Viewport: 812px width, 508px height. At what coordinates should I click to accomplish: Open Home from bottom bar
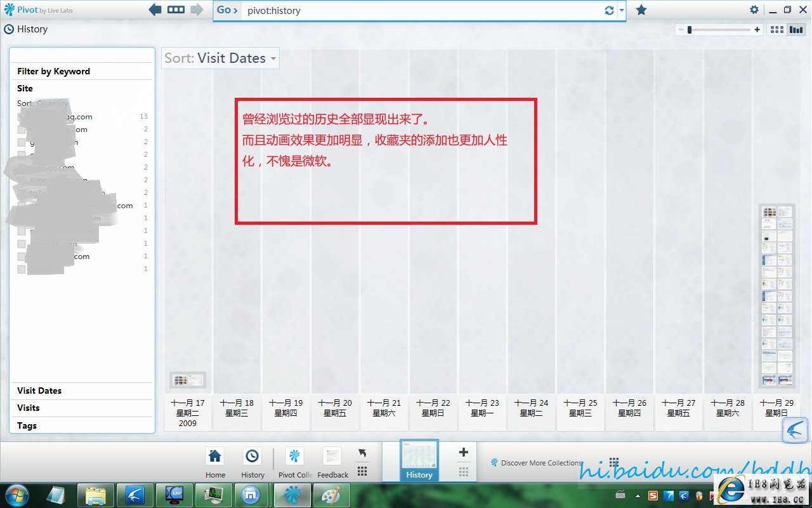click(215, 463)
